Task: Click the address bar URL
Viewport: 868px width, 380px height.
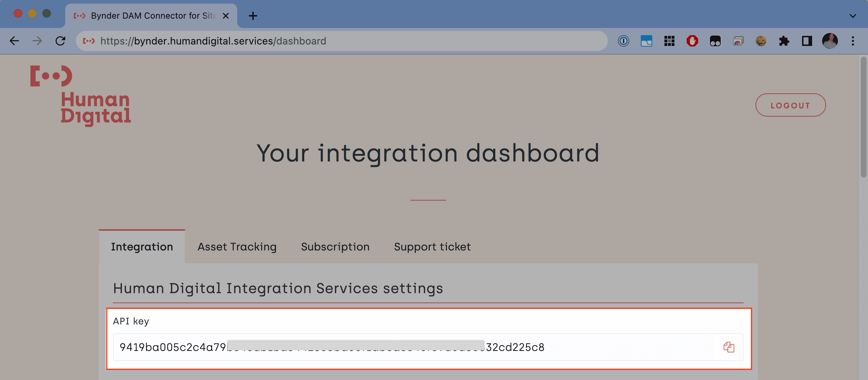Action: click(213, 41)
